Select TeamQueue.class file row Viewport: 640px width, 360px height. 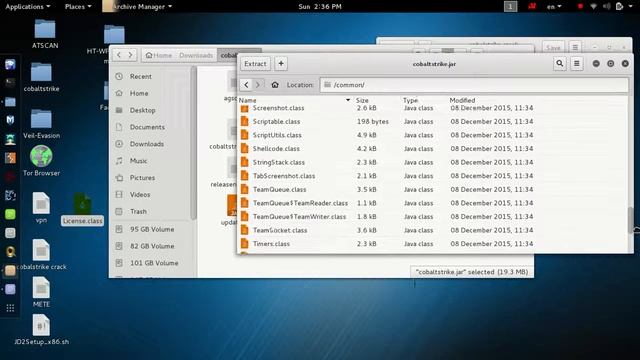point(433,189)
